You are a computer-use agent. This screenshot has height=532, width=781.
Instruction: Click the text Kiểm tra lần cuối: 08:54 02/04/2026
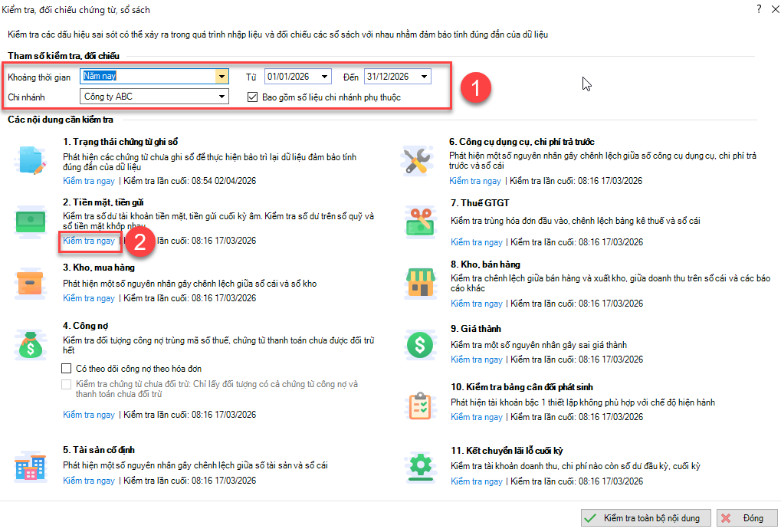point(190,181)
